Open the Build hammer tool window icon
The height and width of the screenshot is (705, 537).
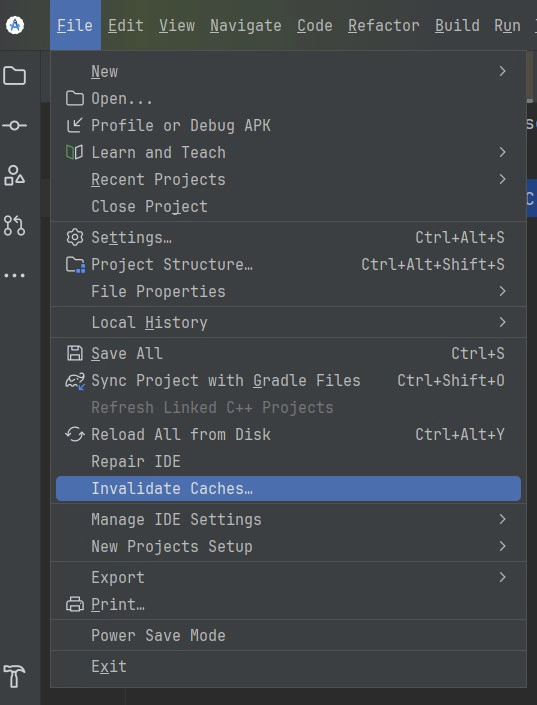[x=14, y=676]
